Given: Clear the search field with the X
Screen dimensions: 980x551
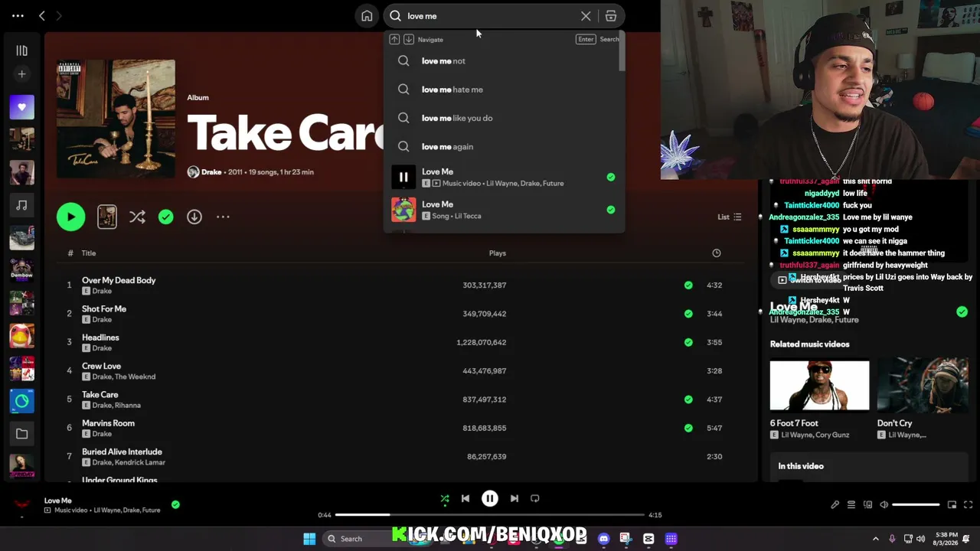Looking at the screenshot, I should (586, 16).
